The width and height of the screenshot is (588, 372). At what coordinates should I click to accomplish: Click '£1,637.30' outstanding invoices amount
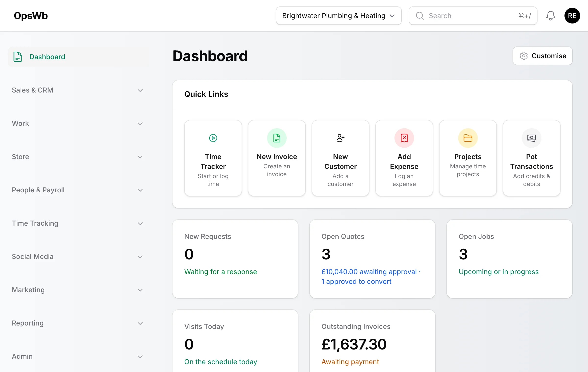click(x=354, y=344)
